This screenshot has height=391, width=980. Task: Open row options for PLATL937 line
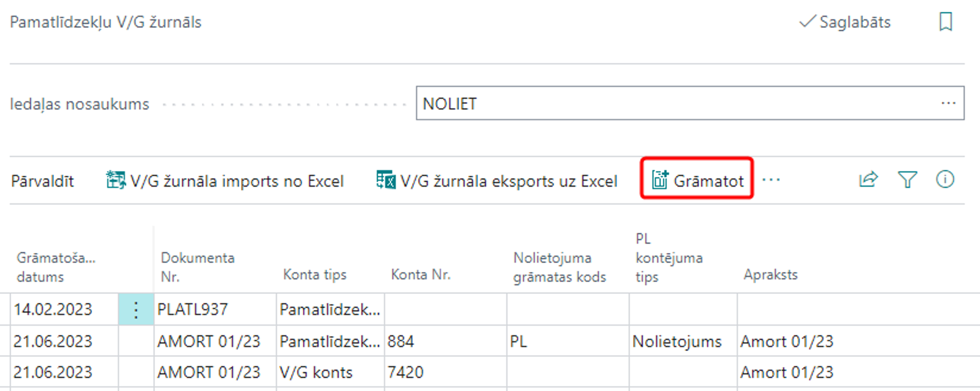(136, 309)
